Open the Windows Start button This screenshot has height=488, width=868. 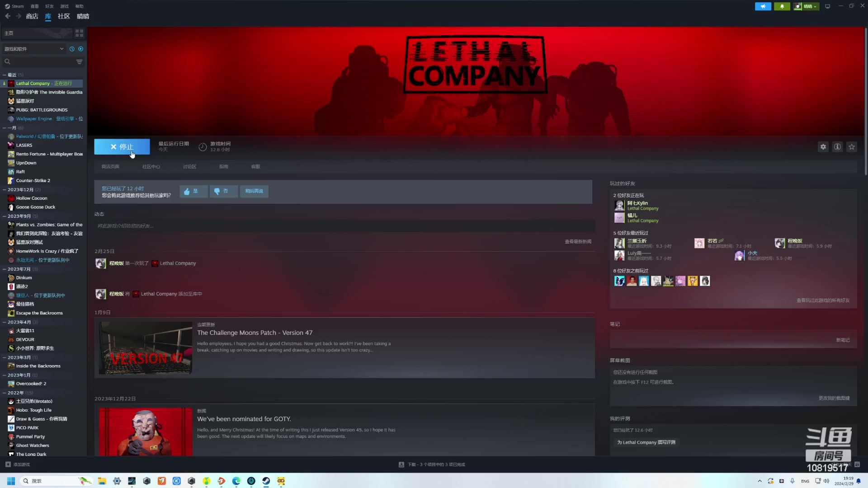[x=11, y=481]
